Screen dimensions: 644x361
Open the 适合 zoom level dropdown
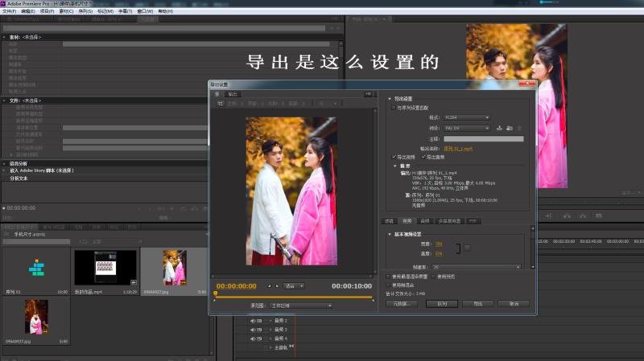[294, 286]
